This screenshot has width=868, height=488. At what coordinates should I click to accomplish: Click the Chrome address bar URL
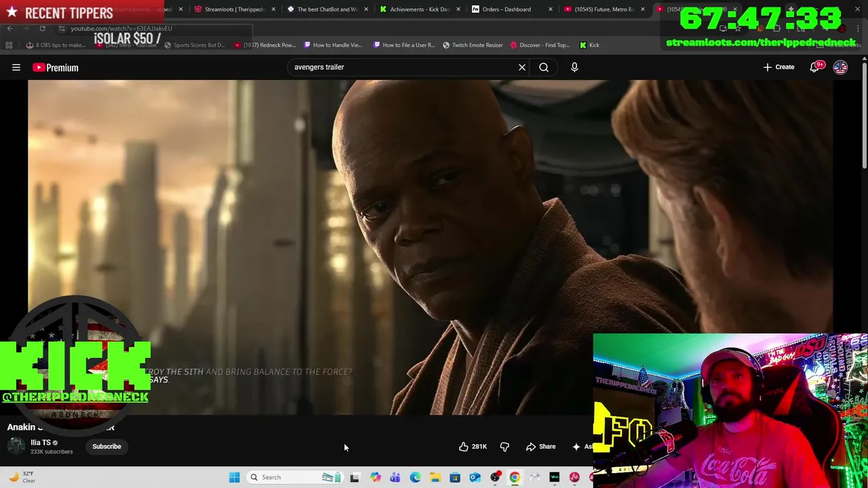point(122,28)
